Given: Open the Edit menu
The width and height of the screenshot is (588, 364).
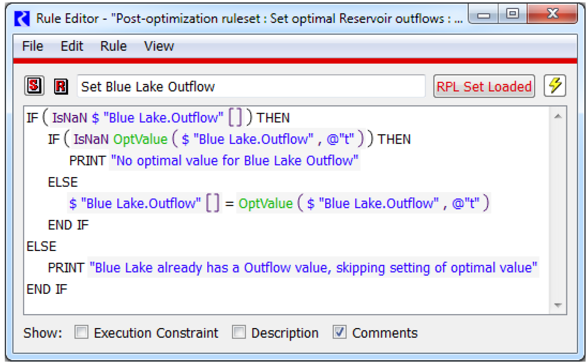Looking at the screenshot, I should click(72, 46).
